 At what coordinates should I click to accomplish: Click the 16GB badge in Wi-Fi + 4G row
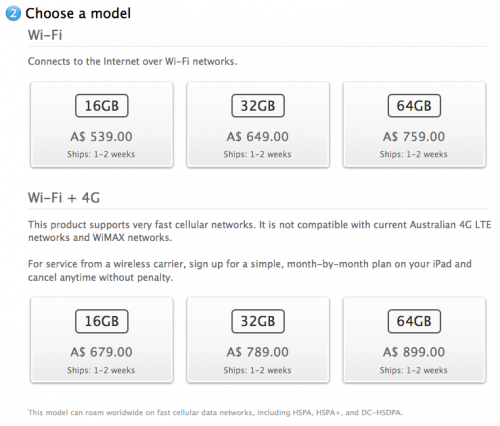[102, 321]
